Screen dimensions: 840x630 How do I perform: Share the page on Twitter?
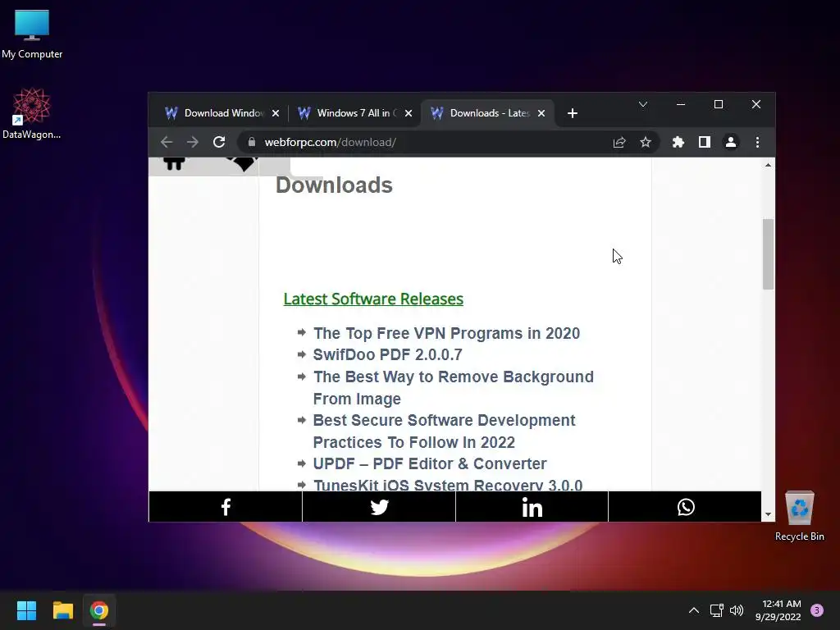379,507
